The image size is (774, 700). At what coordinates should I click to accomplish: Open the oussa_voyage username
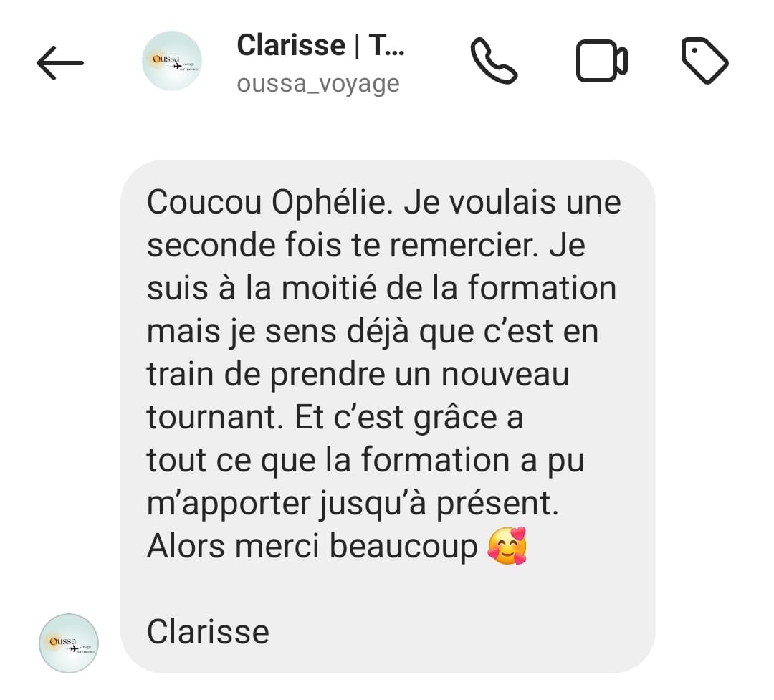click(x=318, y=84)
